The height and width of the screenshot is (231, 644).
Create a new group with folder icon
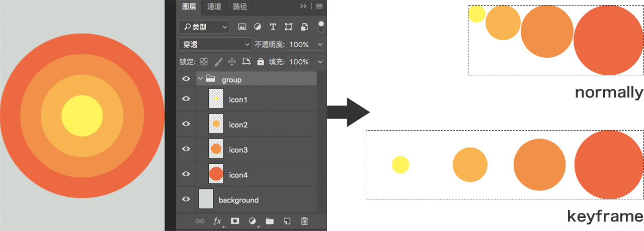click(x=269, y=221)
